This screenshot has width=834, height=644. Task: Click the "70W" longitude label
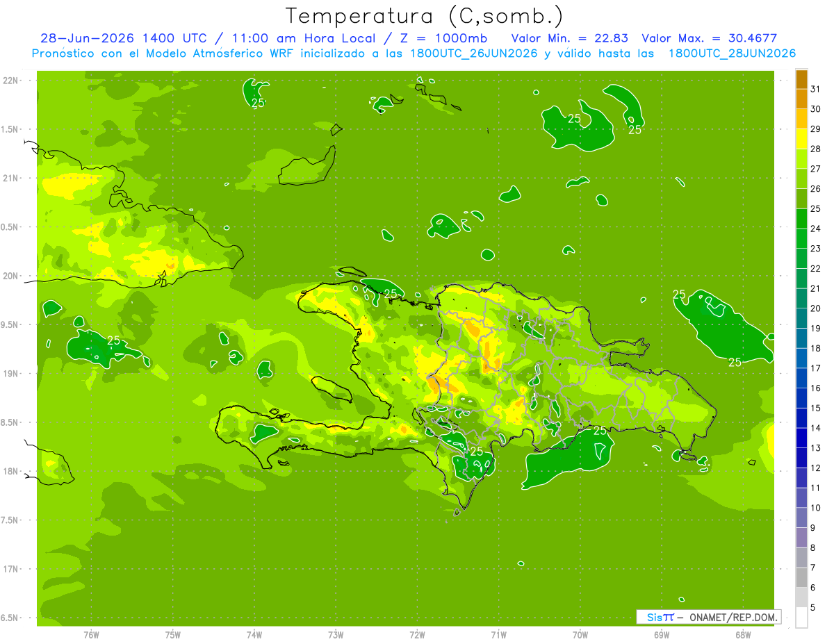pos(580,634)
